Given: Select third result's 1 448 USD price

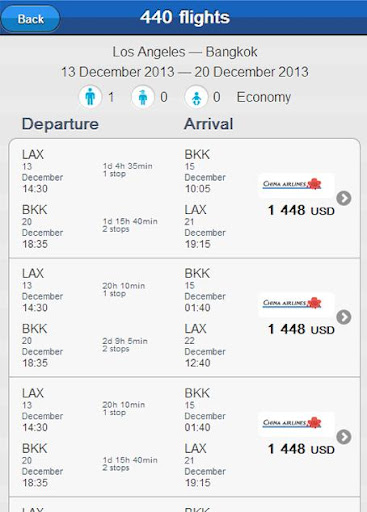Looking at the screenshot, I should (301, 449).
